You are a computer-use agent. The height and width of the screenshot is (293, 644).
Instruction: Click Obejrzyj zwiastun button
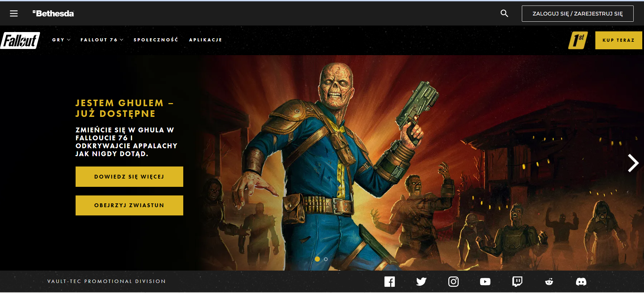pyautogui.click(x=129, y=205)
